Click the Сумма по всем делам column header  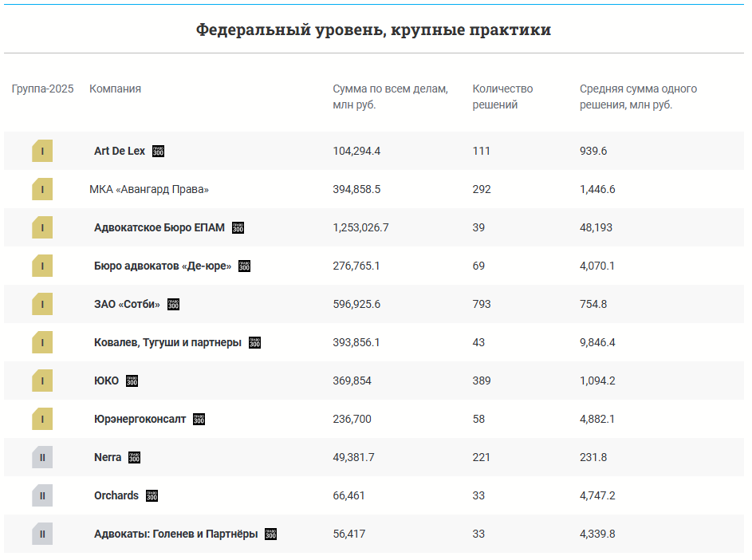pos(391,97)
